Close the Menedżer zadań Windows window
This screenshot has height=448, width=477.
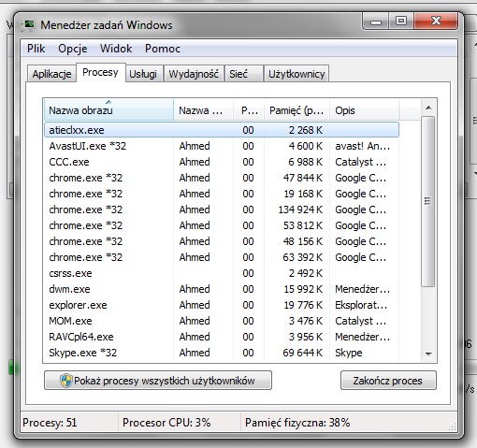[x=436, y=22]
